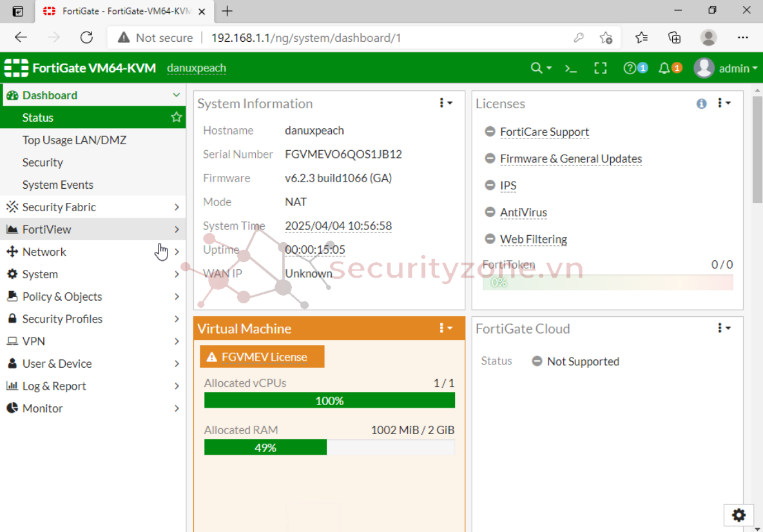
Task: Click the Status favorite star icon
Action: (176, 117)
